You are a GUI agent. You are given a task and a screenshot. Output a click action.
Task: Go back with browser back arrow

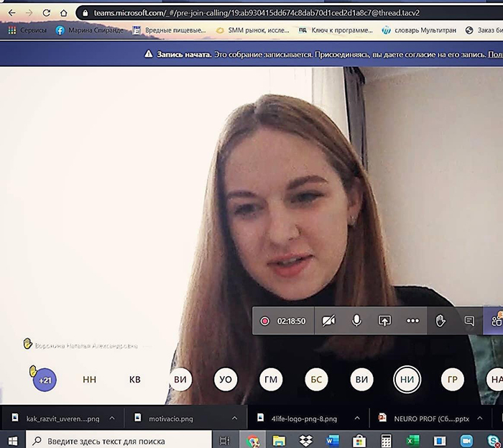tap(12, 13)
